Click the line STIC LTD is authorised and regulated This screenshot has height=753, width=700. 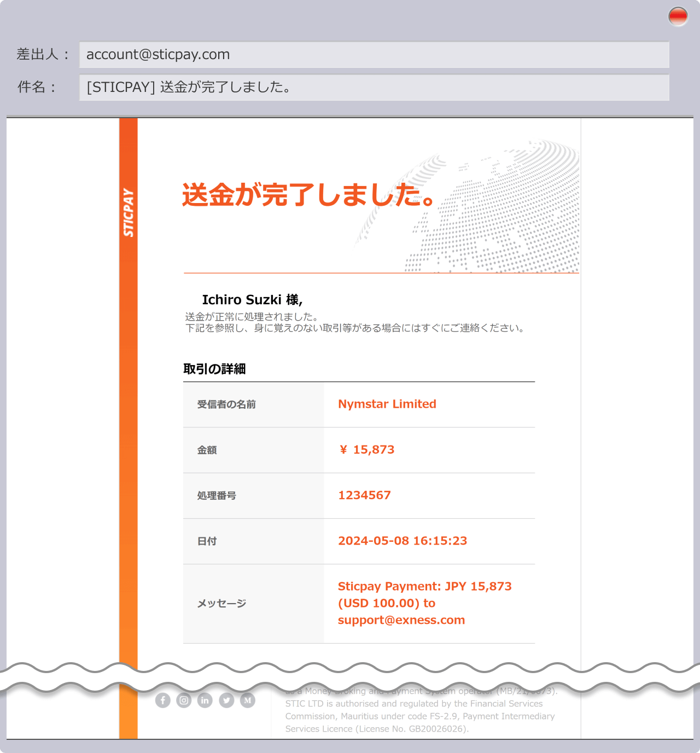(x=414, y=704)
